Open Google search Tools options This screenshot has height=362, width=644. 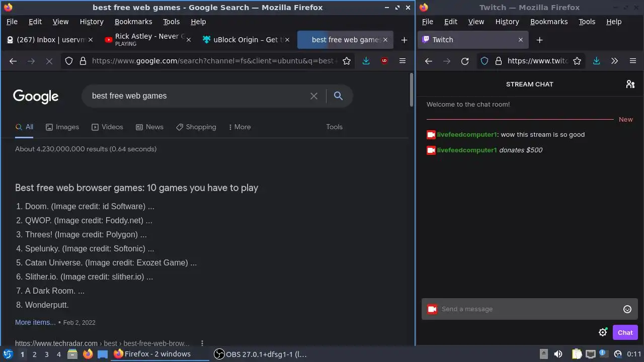point(334,127)
